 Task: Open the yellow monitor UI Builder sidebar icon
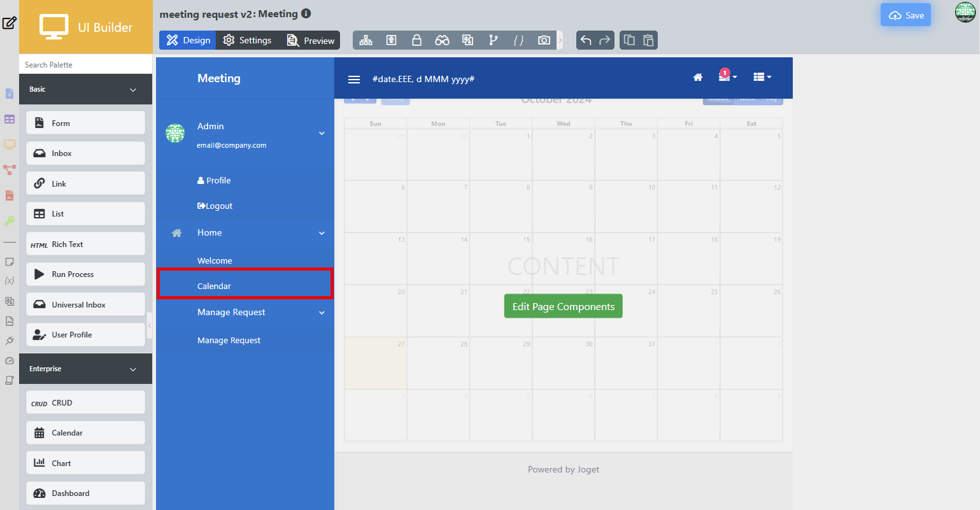coord(10,145)
